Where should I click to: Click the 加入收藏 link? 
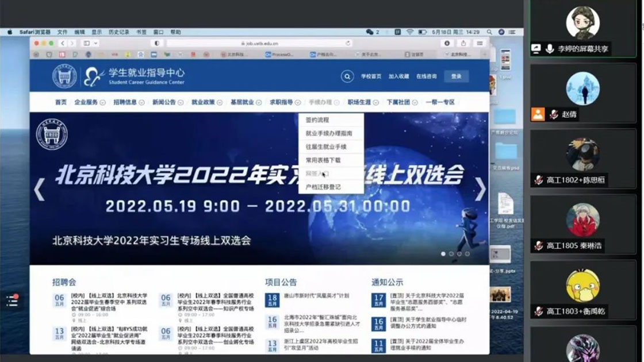(x=399, y=76)
